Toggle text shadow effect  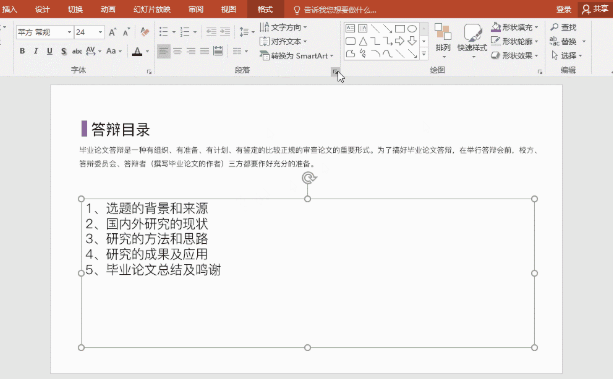coord(64,51)
